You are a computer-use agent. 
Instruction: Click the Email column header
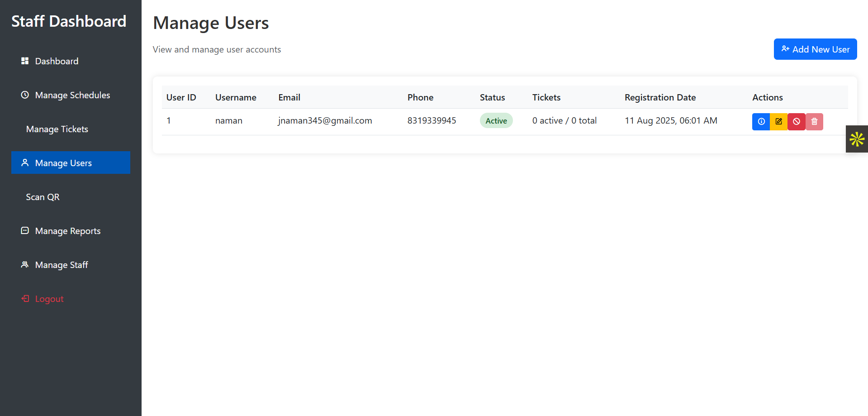coord(289,97)
